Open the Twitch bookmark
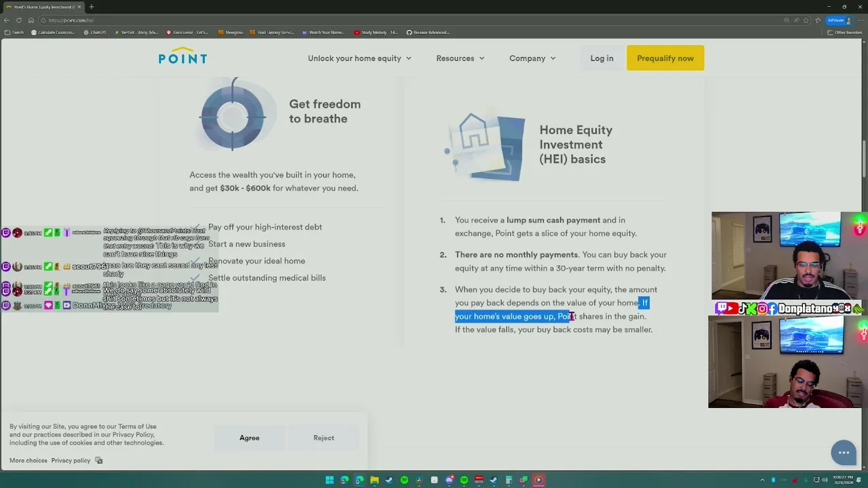 pos(14,33)
